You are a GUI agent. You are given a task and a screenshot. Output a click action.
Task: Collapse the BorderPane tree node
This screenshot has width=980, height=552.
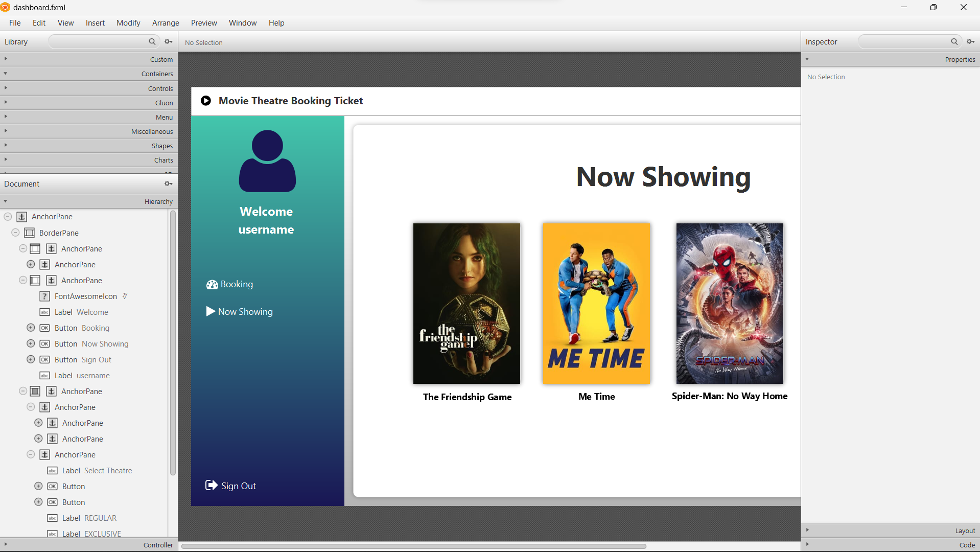[15, 233]
